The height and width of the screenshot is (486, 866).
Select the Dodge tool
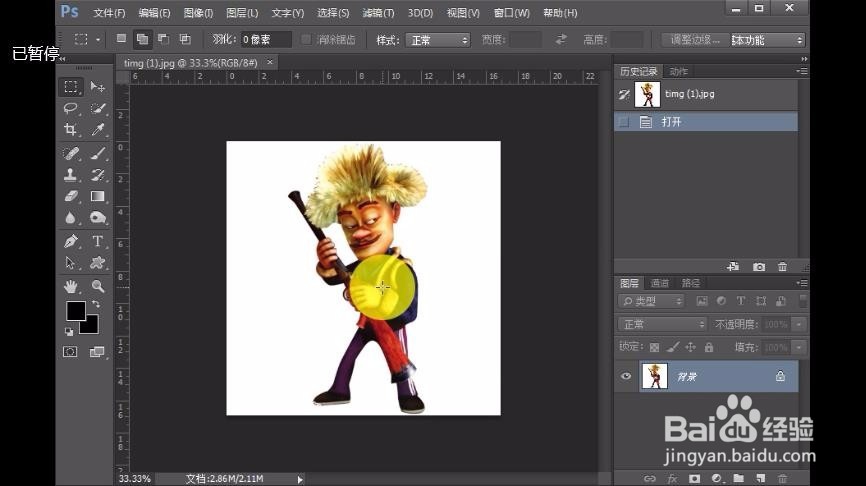[x=98, y=218]
